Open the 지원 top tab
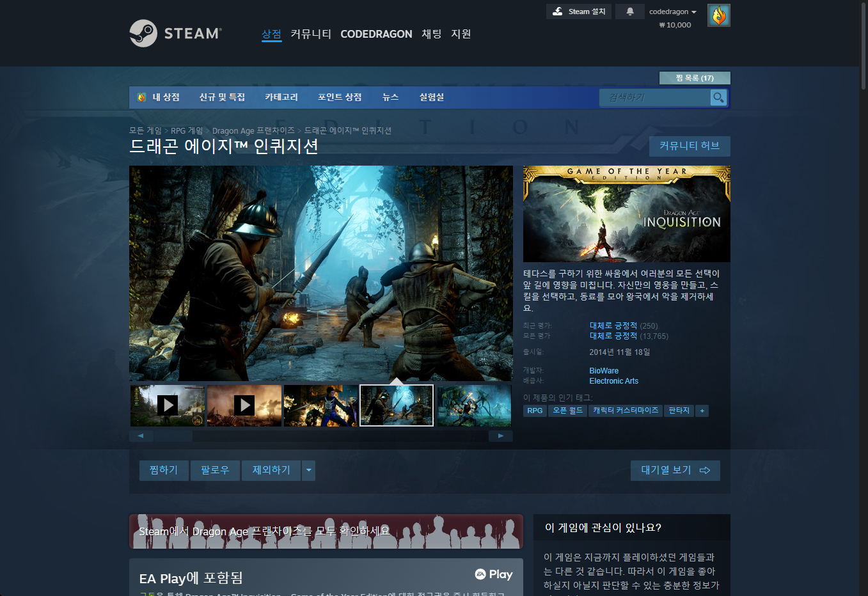Screen dimensions: 868x596 click(x=461, y=34)
